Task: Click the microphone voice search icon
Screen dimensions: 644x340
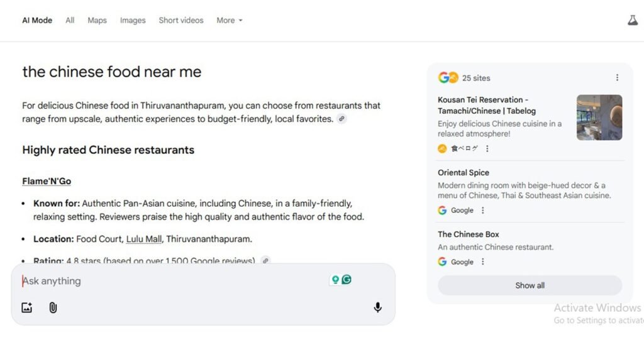Action: point(377,307)
